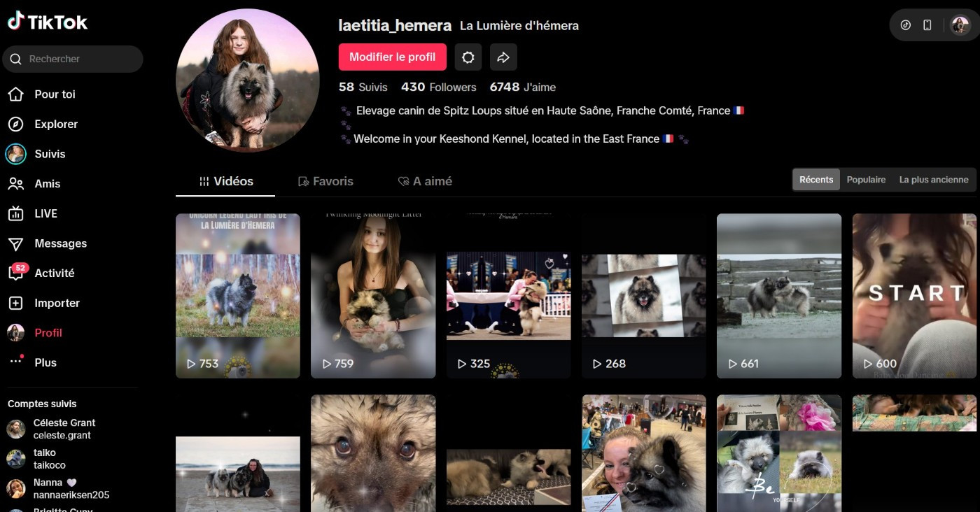Switch to the A aimé tab
The width and height of the screenshot is (980, 512).
[x=425, y=181]
